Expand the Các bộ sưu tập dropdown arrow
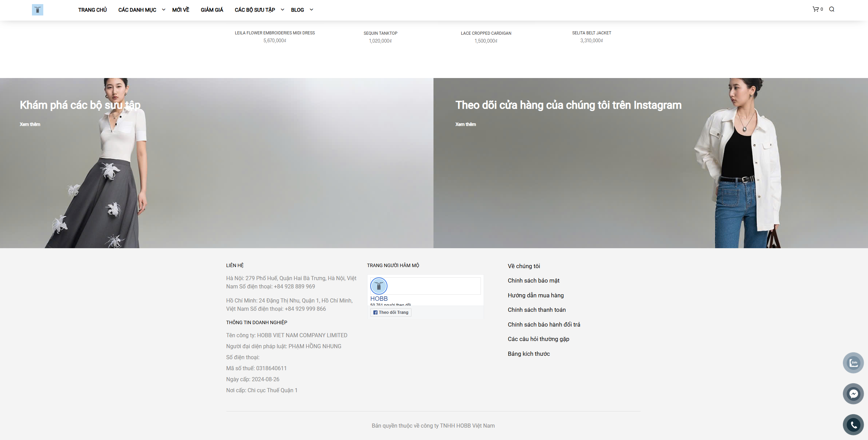Viewport: 868px width, 440px height. [282, 10]
